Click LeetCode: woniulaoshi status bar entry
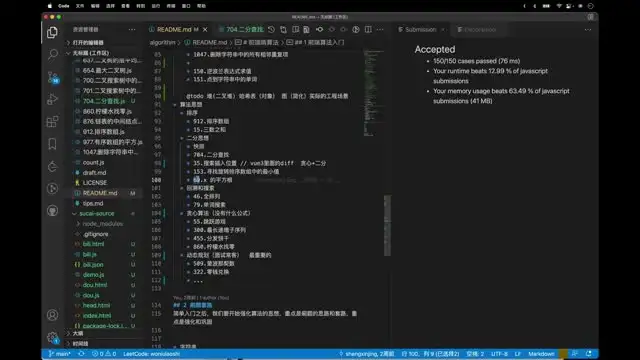The image size is (640, 360). click(x=151, y=353)
